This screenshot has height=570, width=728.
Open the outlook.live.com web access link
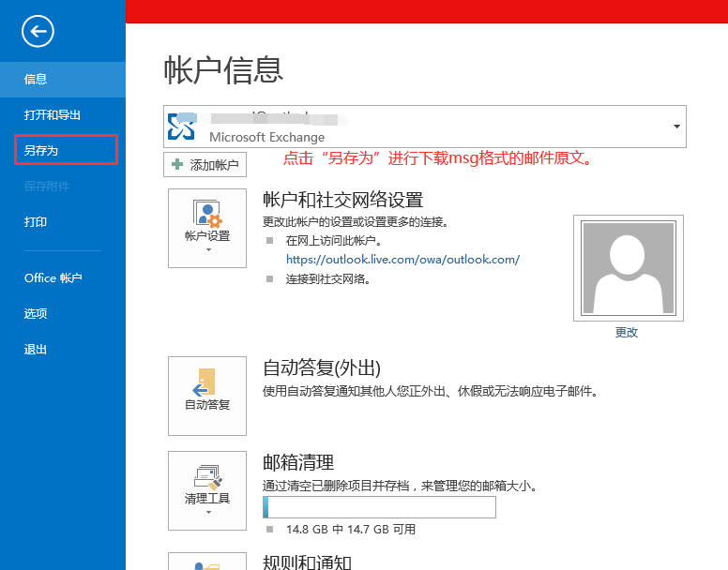(x=402, y=260)
